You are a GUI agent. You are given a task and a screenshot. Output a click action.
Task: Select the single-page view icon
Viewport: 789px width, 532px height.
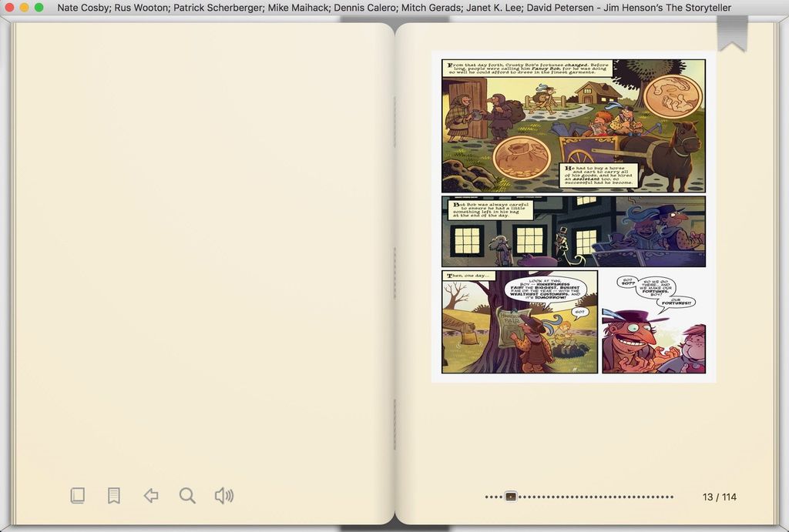coord(77,496)
